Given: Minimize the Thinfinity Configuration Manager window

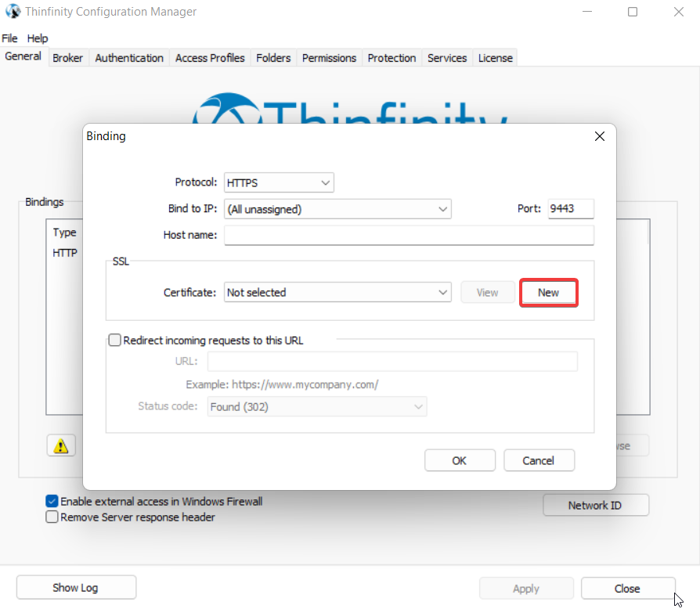Looking at the screenshot, I should (587, 12).
